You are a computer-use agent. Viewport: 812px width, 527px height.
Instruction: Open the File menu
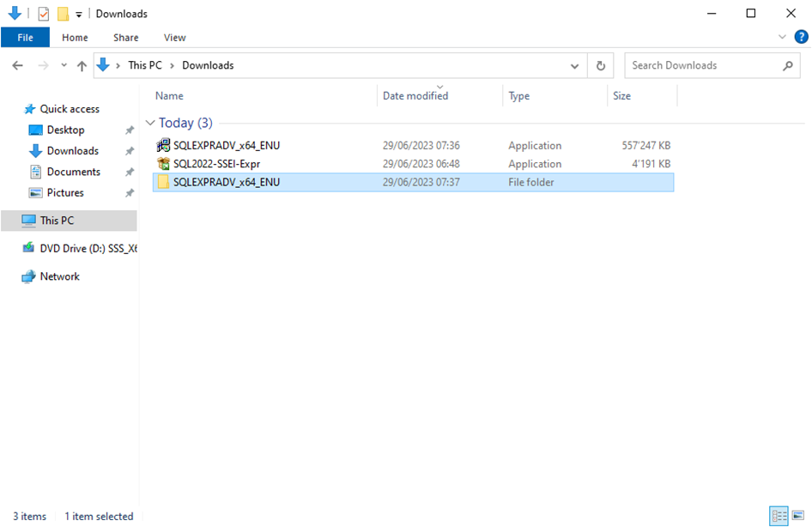pyautogui.click(x=25, y=37)
